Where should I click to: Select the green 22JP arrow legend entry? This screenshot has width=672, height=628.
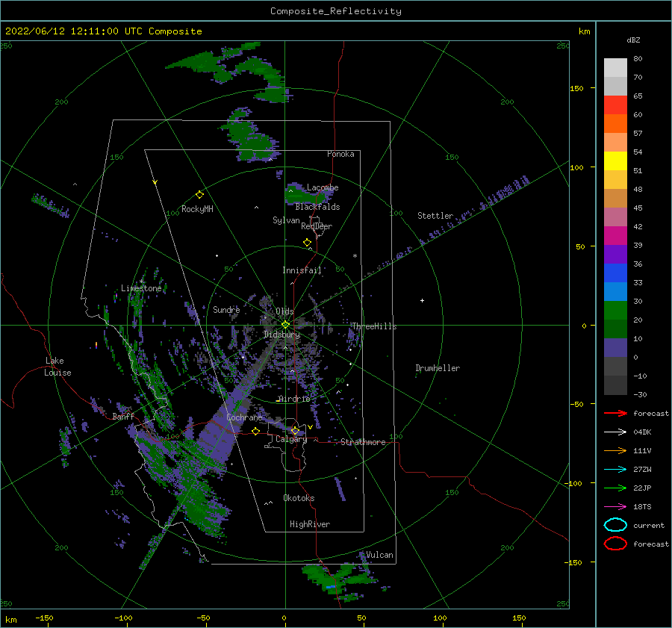(x=615, y=488)
